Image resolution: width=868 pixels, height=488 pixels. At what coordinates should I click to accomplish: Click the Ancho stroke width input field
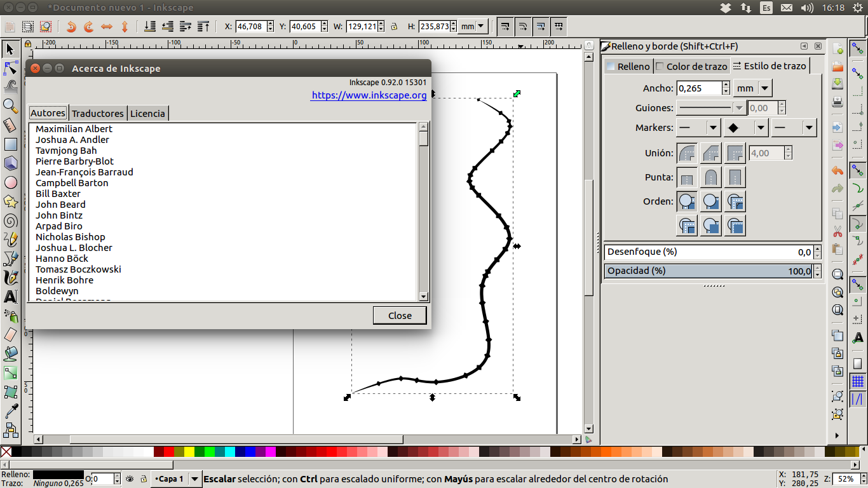pos(699,88)
